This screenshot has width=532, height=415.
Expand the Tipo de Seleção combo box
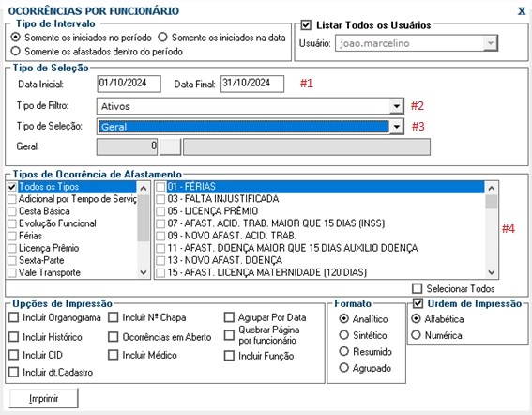396,127
